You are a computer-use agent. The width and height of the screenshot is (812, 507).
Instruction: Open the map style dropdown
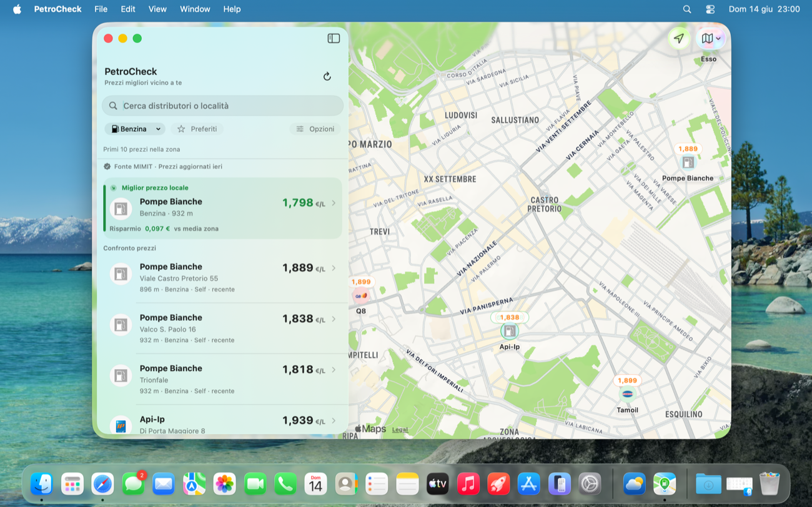[x=711, y=39]
